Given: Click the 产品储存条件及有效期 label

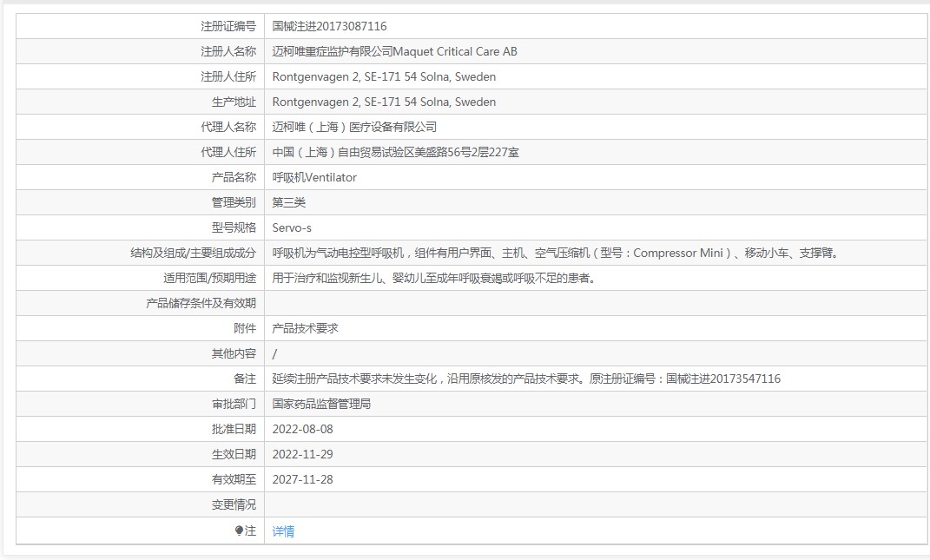Looking at the screenshot, I should 201,303.
